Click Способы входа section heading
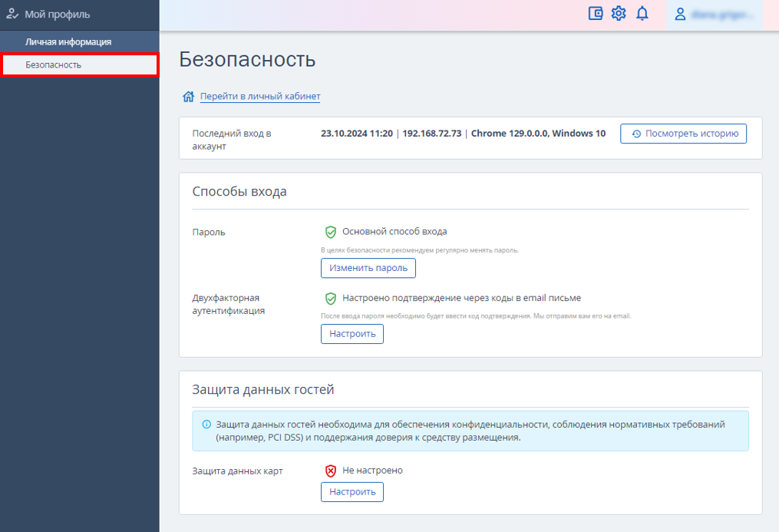The width and height of the screenshot is (779, 532). pyautogui.click(x=239, y=191)
